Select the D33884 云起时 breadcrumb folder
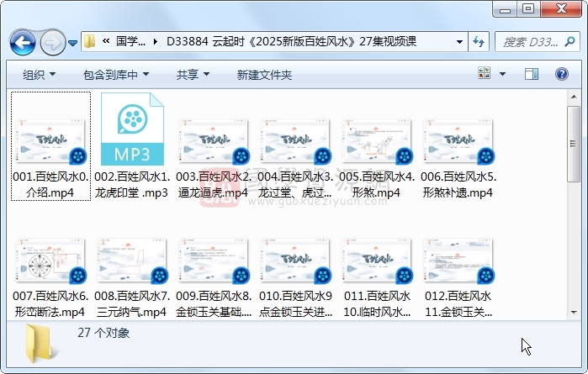This screenshot has height=374, width=588. coord(291,41)
